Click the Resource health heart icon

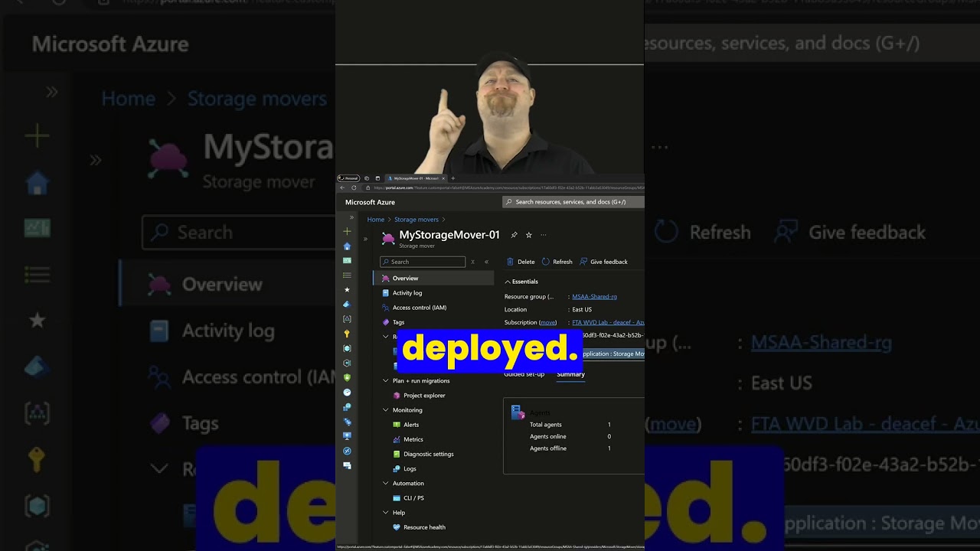point(397,527)
